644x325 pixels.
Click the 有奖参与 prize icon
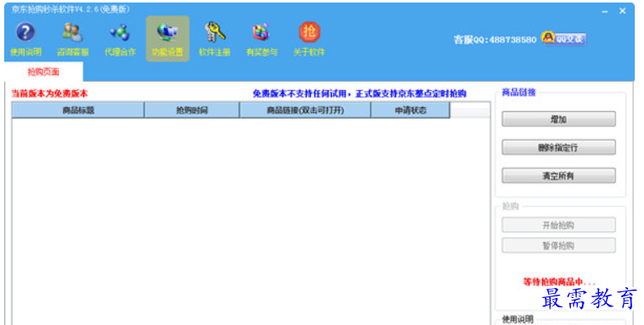pyautogui.click(x=261, y=39)
